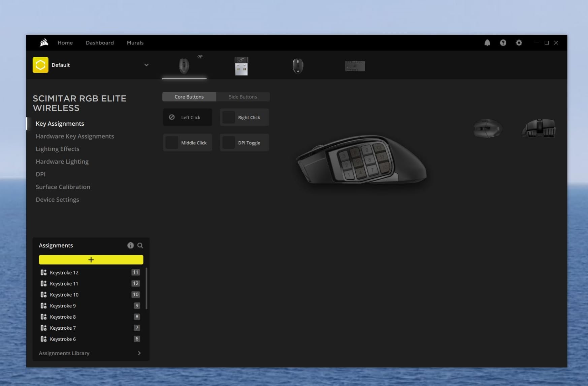Select the second wireless mouse device
This screenshot has height=386, width=588.
tap(298, 65)
